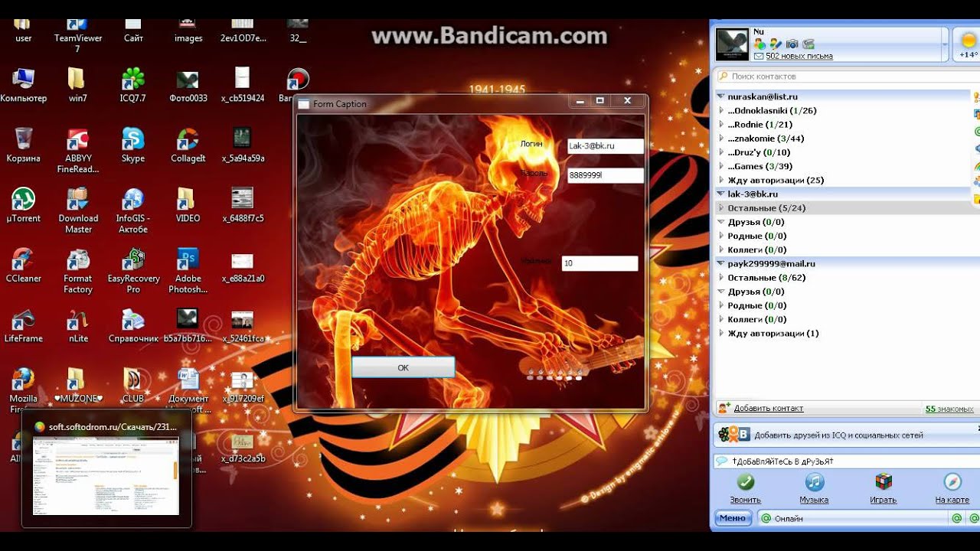This screenshot has height=551, width=980.
Task: Expand the Жду авторизации (1) group
Action: [x=721, y=334]
